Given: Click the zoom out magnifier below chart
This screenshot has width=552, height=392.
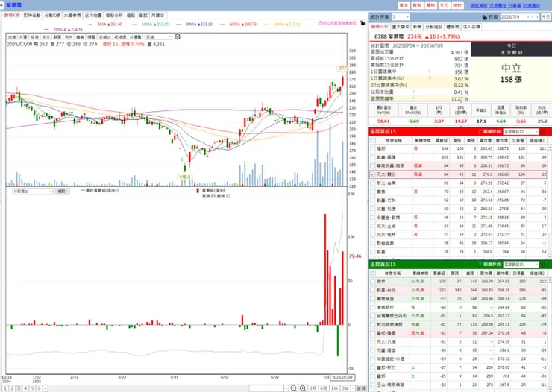Looking at the screenshot, I should pos(294,388).
